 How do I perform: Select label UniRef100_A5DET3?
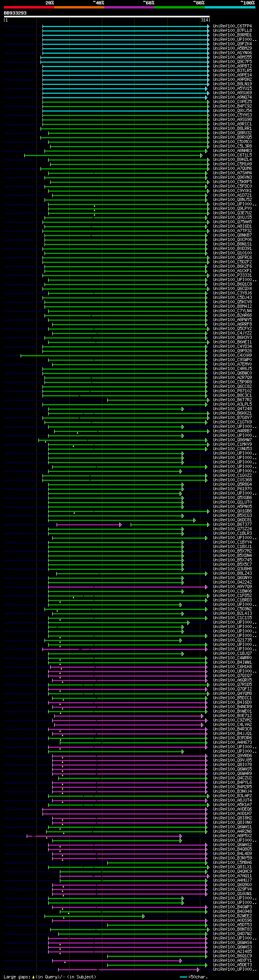[232, 965]
